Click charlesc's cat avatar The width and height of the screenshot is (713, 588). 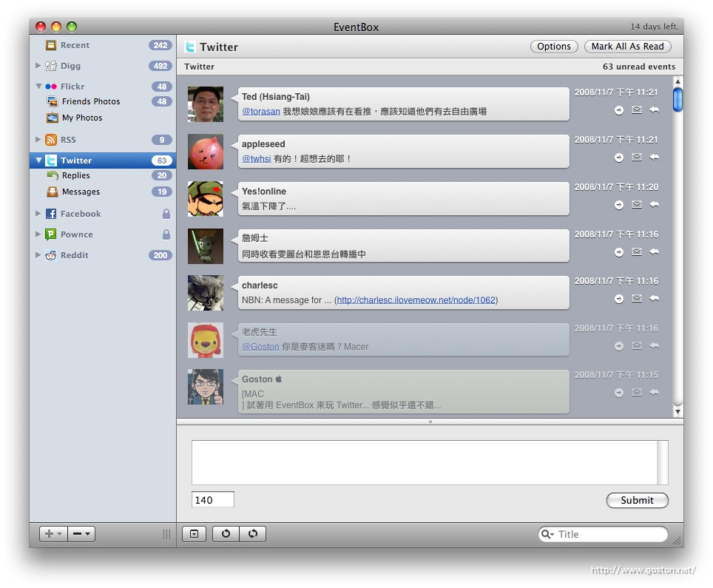pyautogui.click(x=206, y=293)
